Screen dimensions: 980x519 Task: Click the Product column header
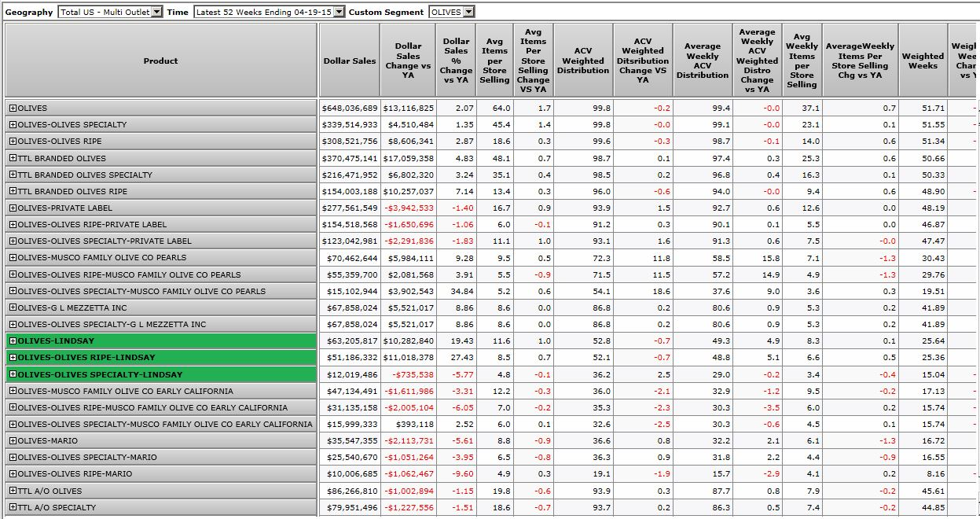(160, 61)
